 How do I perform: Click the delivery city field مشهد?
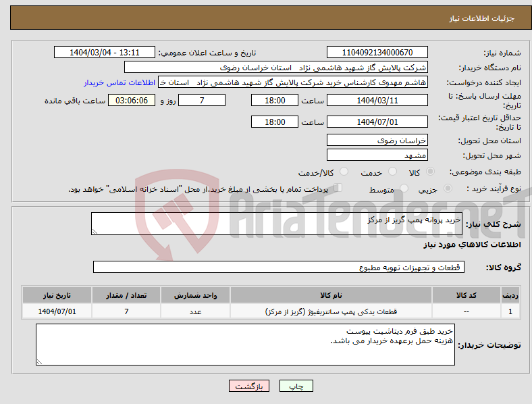(x=377, y=155)
